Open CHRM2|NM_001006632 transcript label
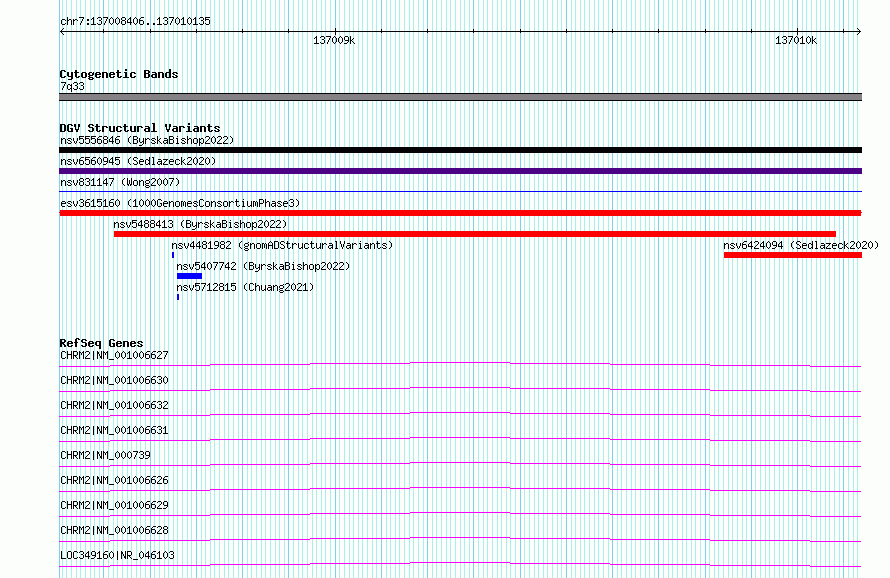890x578 pixels. point(114,405)
